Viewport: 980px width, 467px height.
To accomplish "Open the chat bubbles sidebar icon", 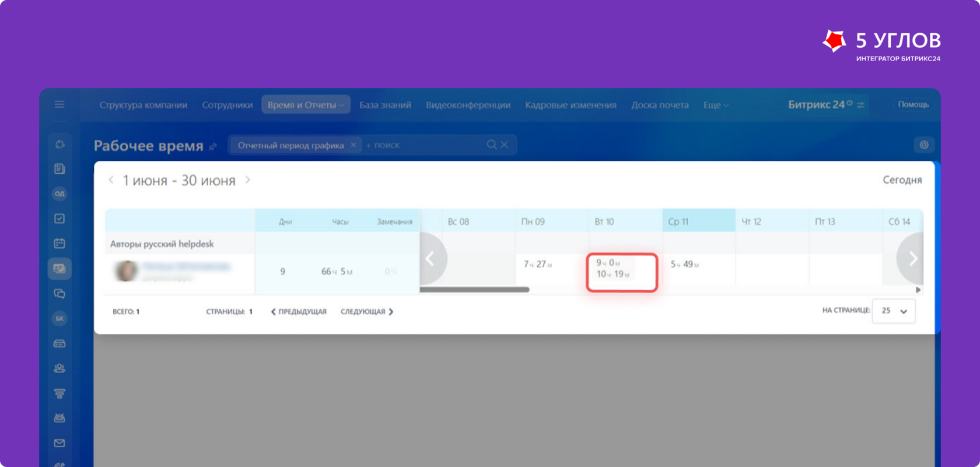I will [x=60, y=293].
